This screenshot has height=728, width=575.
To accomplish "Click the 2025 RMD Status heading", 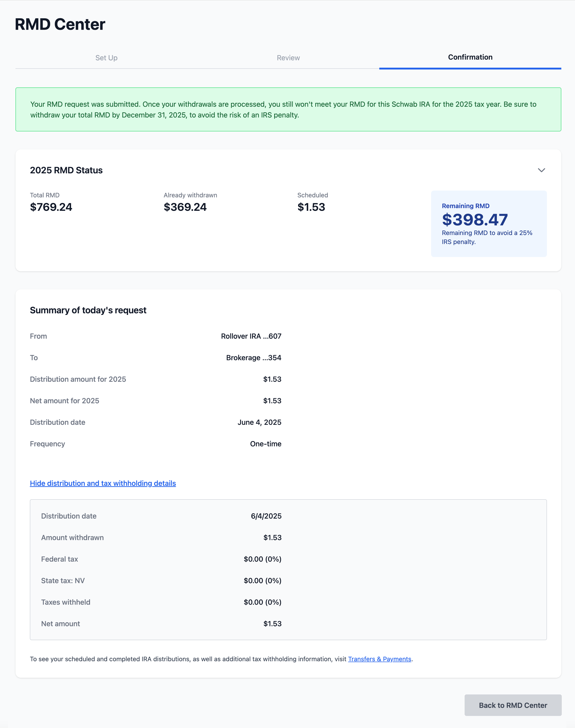I will (x=66, y=170).
